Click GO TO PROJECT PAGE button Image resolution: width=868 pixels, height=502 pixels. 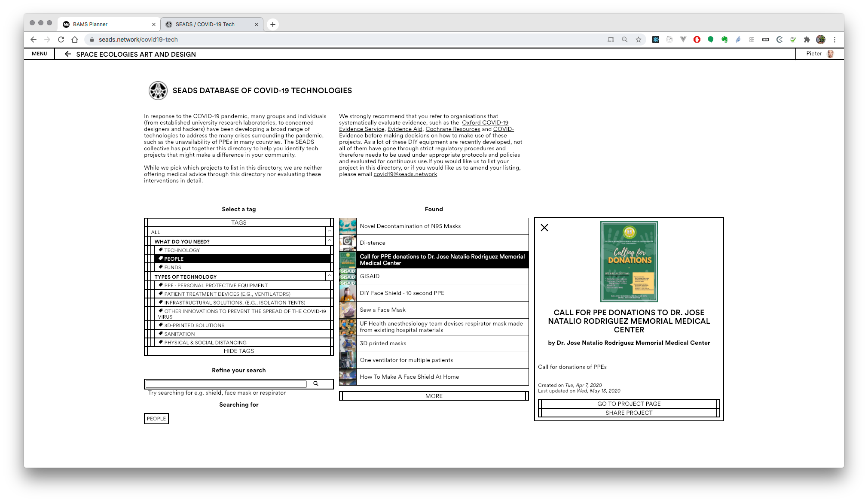click(629, 404)
